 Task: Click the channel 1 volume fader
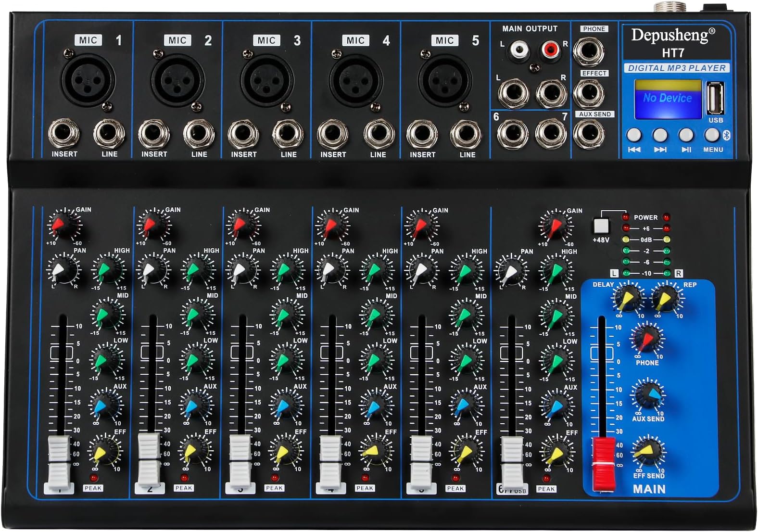click(60, 461)
